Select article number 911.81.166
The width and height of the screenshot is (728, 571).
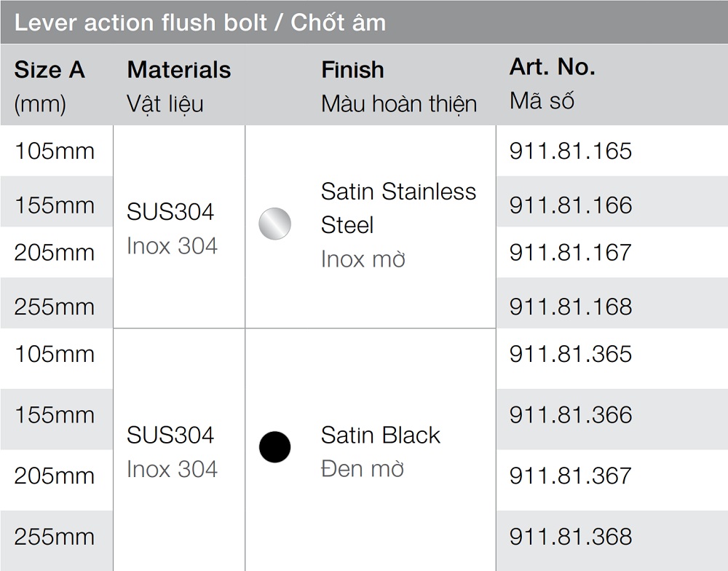pos(570,205)
